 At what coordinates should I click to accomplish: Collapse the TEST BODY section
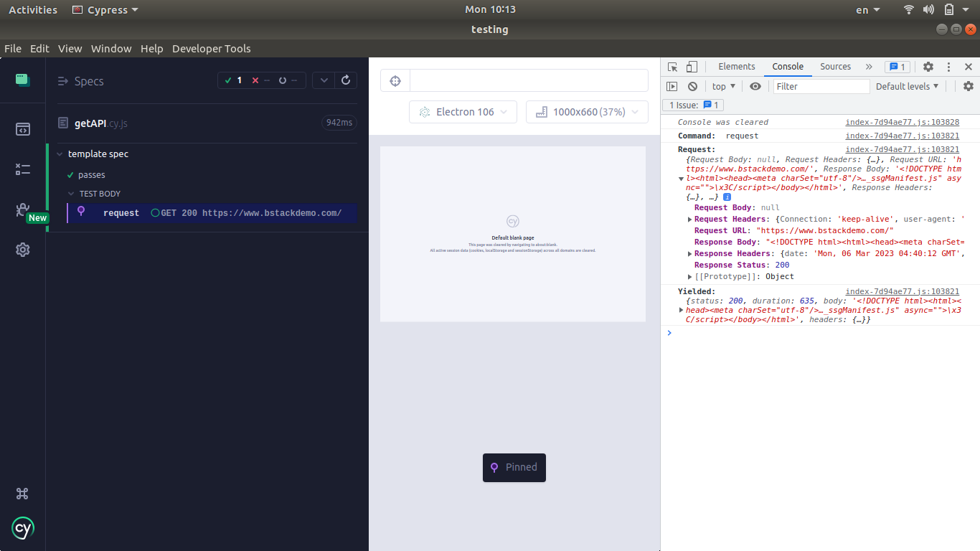71,193
